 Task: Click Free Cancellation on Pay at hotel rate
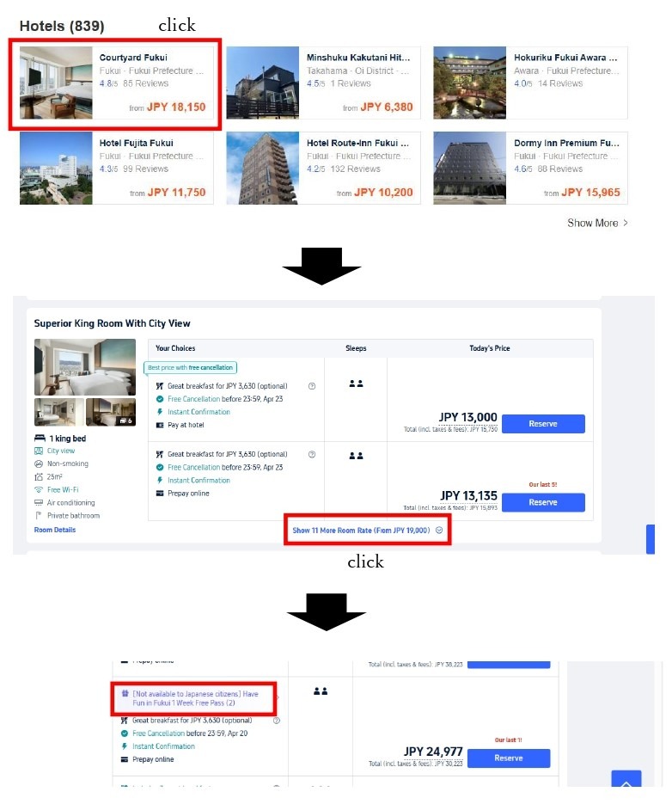(193, 399)
